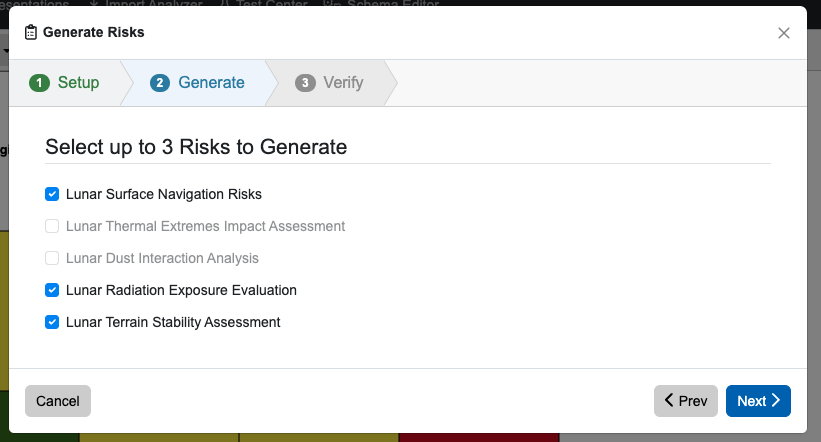This screenshot has height=442, width=821.
Task: Close the Generate Risks dialog
Action: tap(784, 33)
